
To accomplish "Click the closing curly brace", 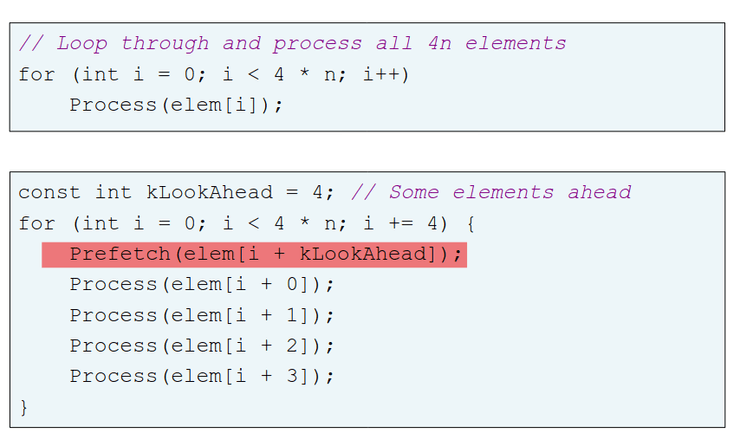I will [x=24, y=407].
